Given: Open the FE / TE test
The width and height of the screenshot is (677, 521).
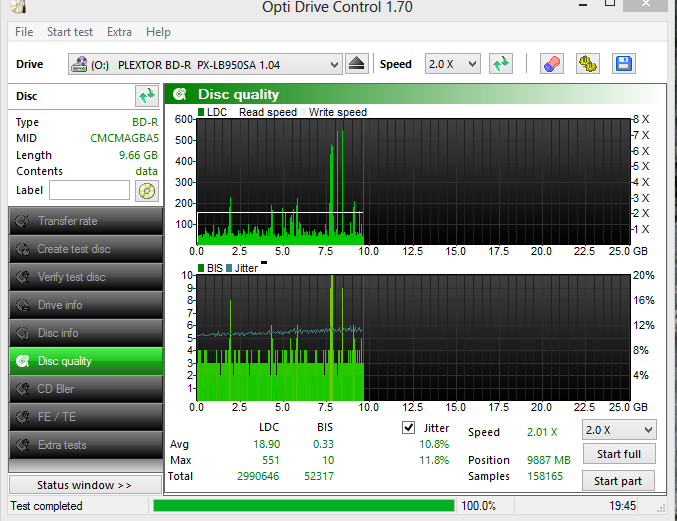Looking at the screenshot, I should (x=86, y=417).
